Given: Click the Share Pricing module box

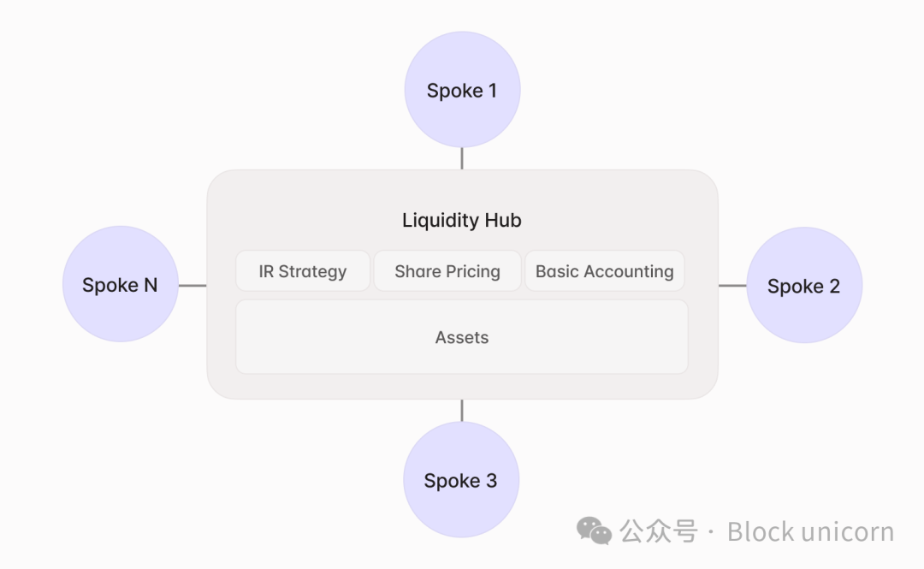Looking at the screenshot, I should tap(447, 271).
